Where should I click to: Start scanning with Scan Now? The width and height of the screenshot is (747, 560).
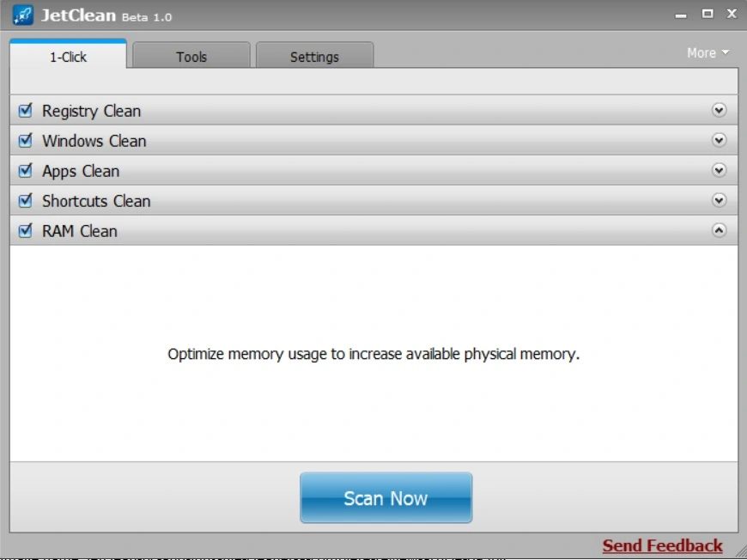(386, 497)
